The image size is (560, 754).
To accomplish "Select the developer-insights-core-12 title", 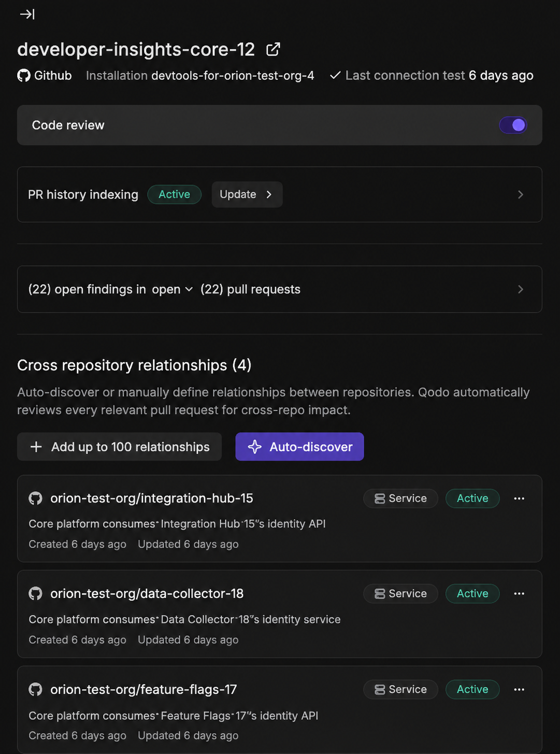I will 136,49.
